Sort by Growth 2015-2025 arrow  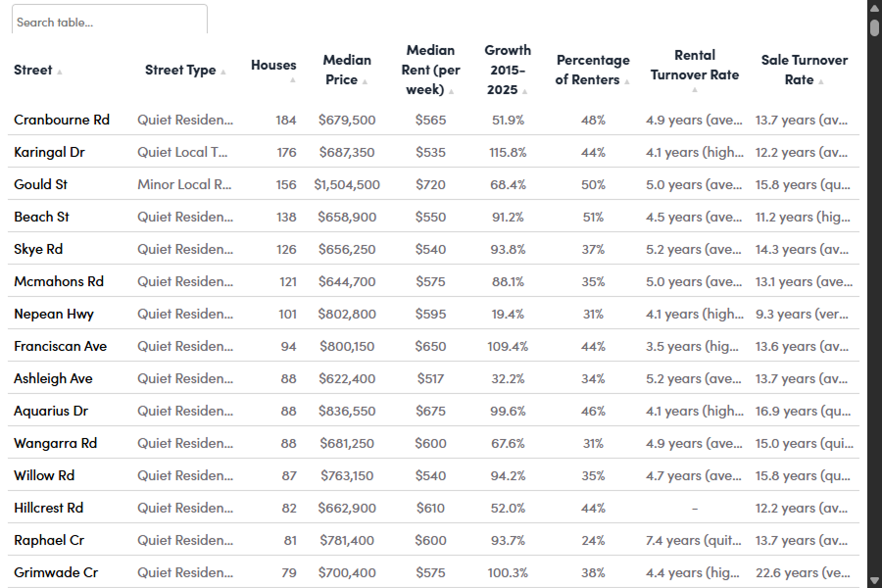pyautogui.click(x=525, y=91)
